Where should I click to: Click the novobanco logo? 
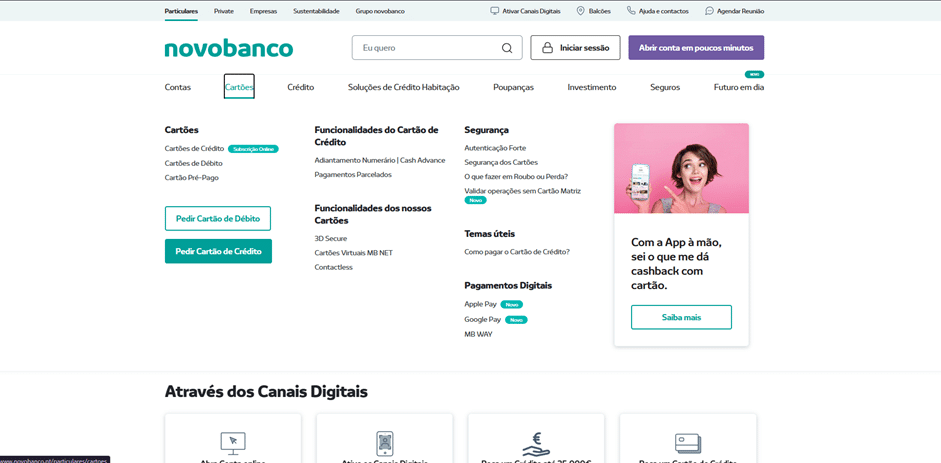(228, 48)
